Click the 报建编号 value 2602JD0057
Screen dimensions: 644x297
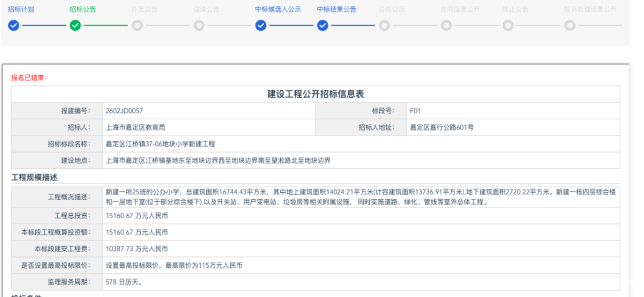(124, 111)
